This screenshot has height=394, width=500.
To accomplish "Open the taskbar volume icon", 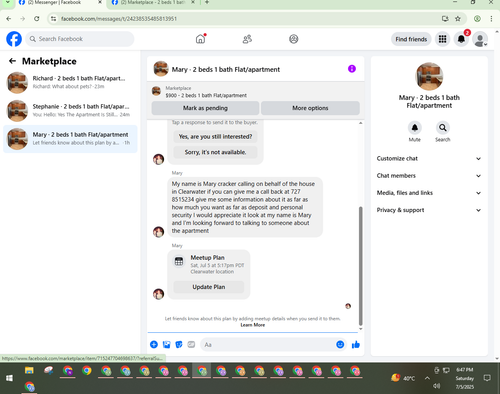I will (436, 386).
